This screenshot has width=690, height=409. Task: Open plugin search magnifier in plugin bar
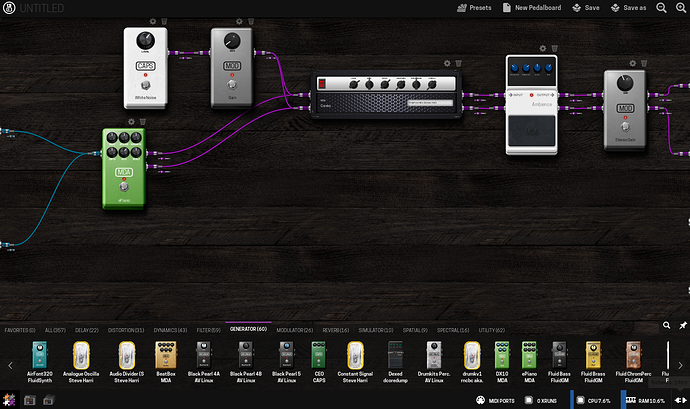[667, 325]
